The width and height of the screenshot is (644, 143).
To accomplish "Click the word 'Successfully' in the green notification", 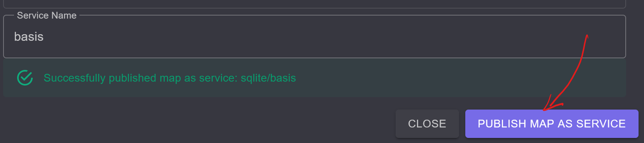I will click(75, 78).
